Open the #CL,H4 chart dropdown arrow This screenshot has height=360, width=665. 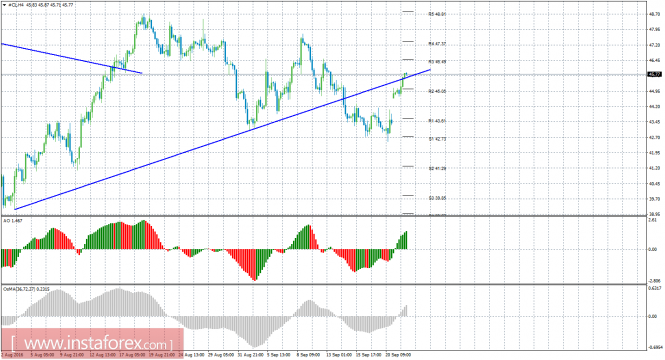[x=4, y=5]
